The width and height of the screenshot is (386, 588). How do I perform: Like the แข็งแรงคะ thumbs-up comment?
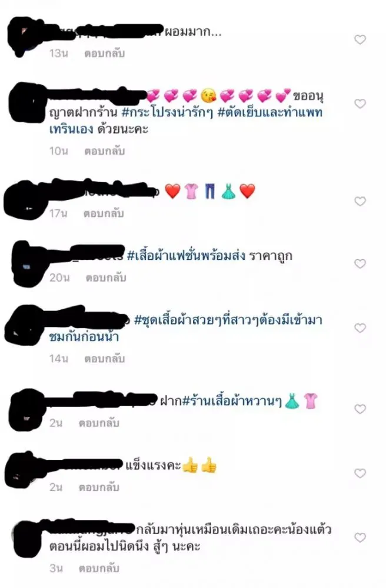click(x=360, y=473)
